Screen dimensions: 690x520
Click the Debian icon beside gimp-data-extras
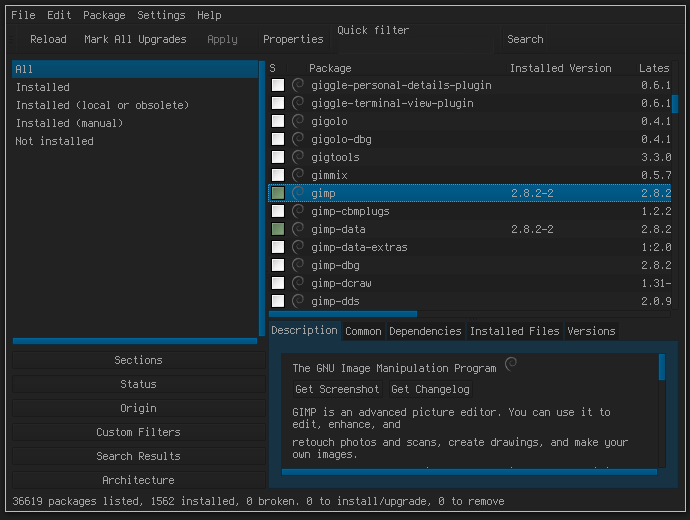[298, 247]
